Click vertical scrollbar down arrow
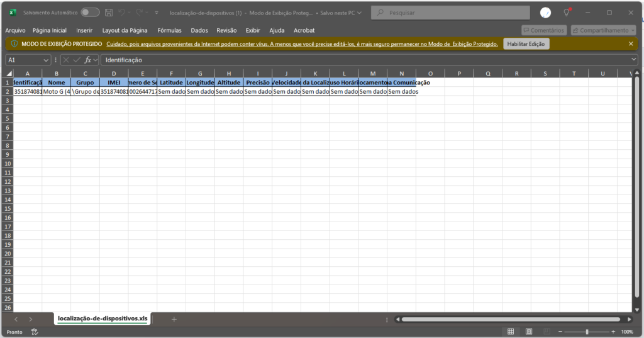This screenshot has height=338, width=644. 636,310
